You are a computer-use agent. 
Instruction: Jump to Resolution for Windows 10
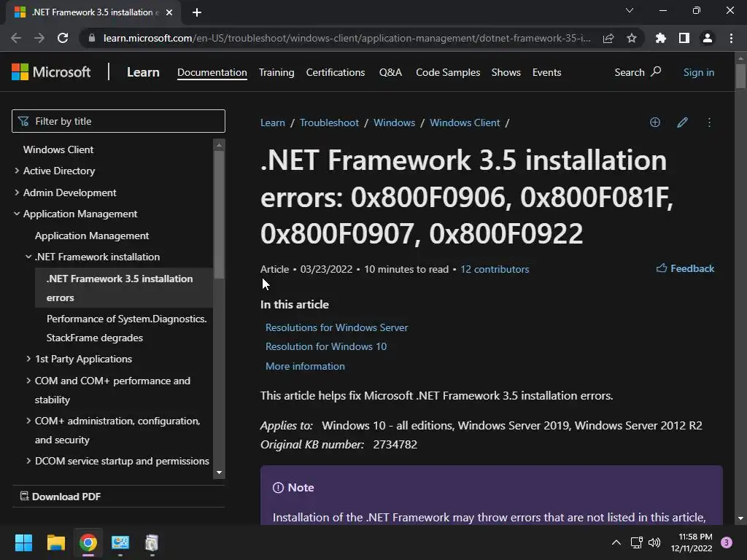pyautogui.click(x=326, y=346)
